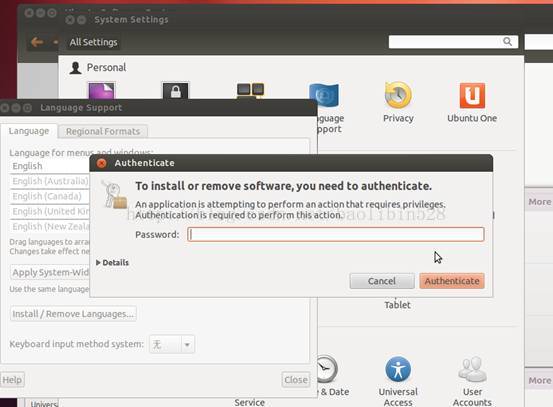This screenshot has width=553, height=407.
Task: Click the back arrow in System Settings
Action: [37, 42]
